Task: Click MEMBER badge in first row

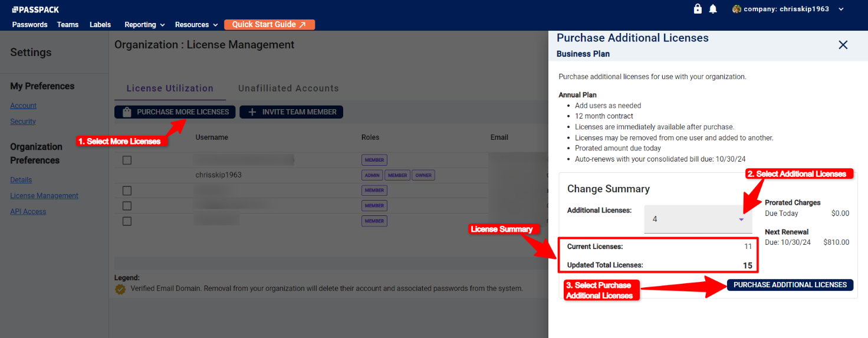Action: click(x=374, y=160)
